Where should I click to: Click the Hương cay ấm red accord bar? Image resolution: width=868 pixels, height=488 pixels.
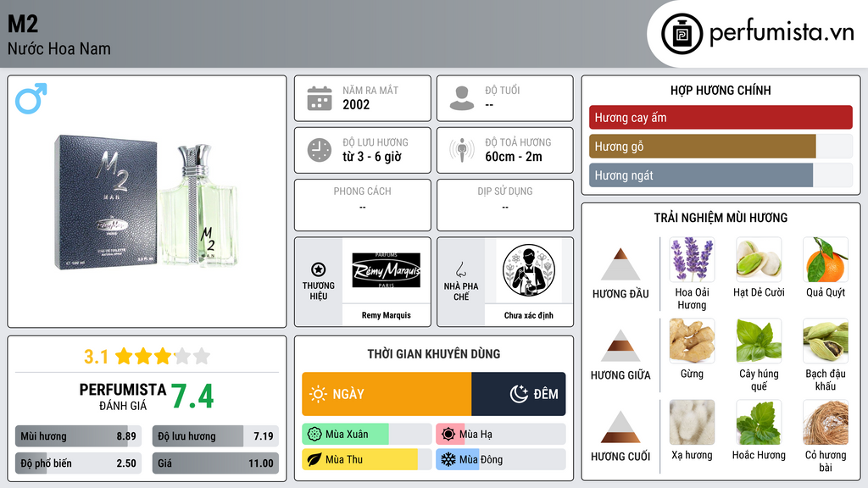point(721,117)
